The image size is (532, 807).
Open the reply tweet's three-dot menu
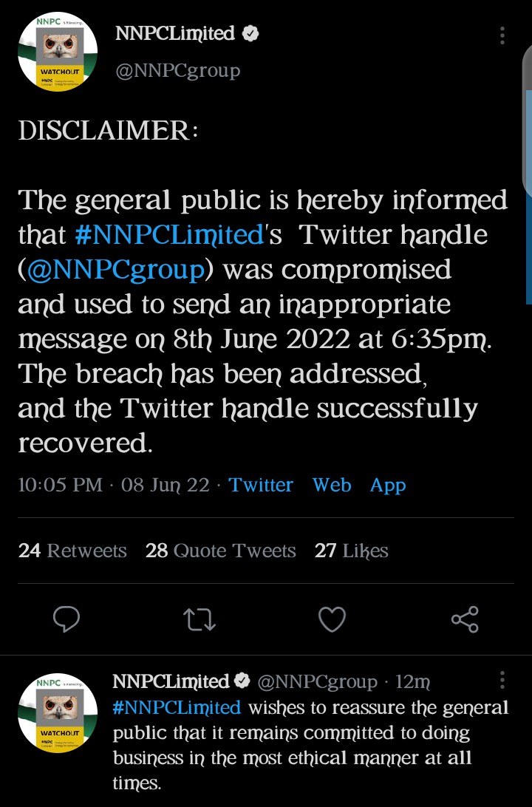pos(502,681)
